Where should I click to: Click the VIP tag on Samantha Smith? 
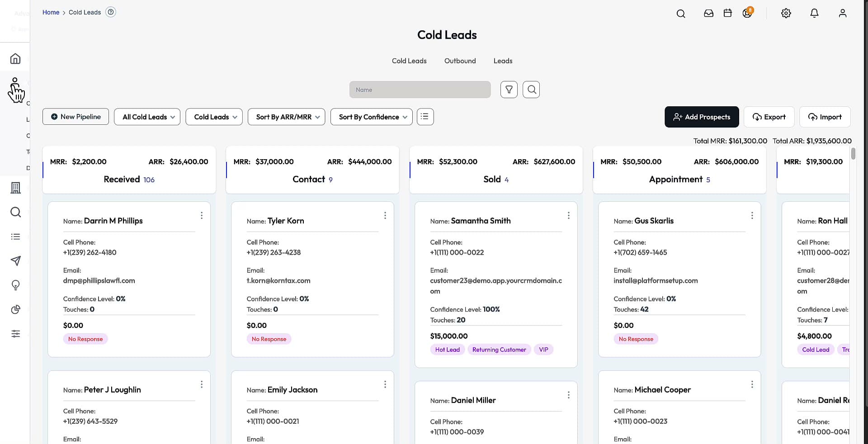(x=543, y=350)
